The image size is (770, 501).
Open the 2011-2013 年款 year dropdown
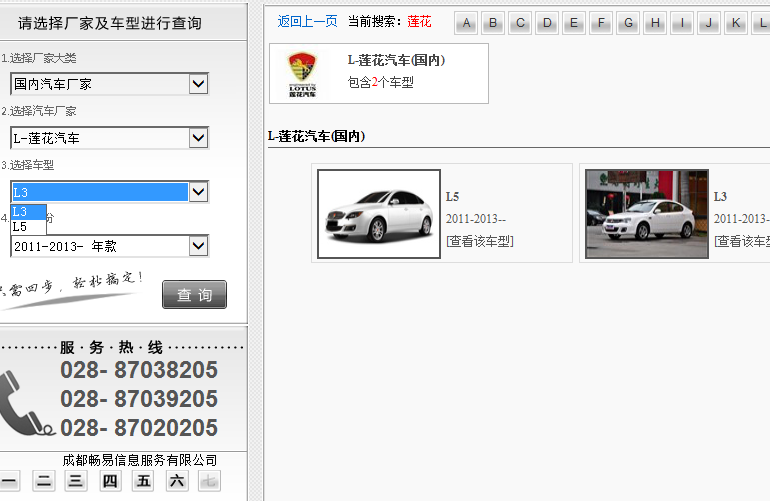pyautogui.click(x=110, y=246)
